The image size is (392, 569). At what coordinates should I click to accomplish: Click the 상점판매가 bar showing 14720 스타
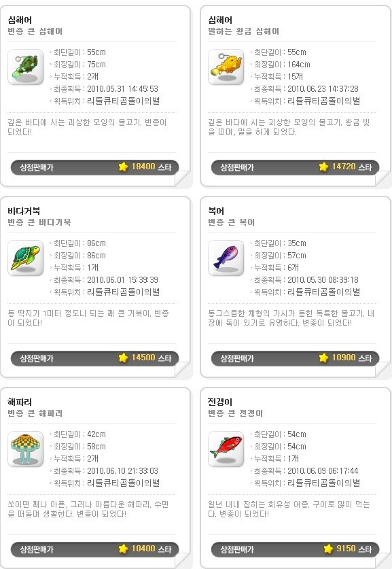295,167
